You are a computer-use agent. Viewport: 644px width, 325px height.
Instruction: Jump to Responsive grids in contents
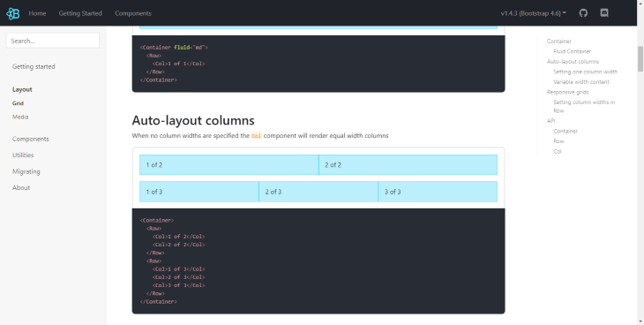click(567, 92)
